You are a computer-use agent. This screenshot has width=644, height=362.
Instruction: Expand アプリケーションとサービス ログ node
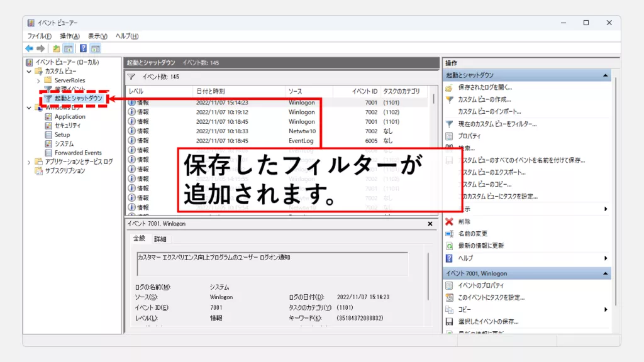29,162
